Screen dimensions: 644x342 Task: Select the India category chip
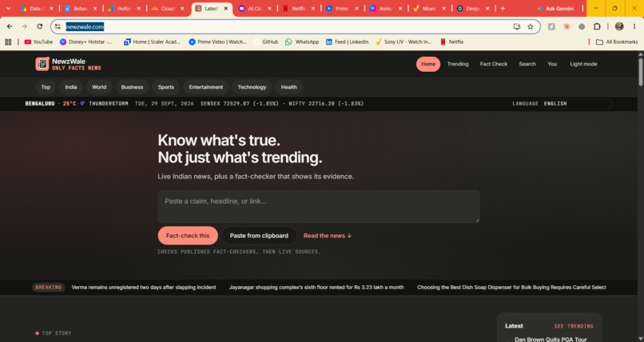[70, 87]
